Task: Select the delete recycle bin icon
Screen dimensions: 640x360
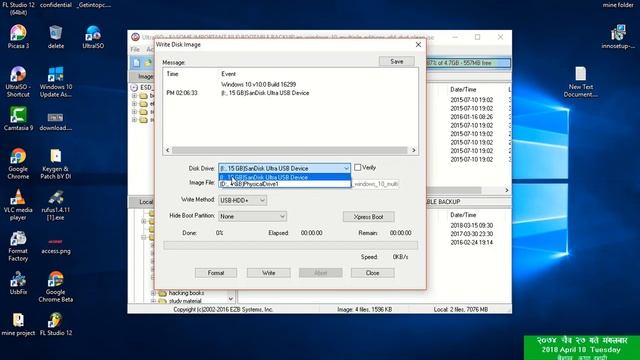Action: [56, 37]
